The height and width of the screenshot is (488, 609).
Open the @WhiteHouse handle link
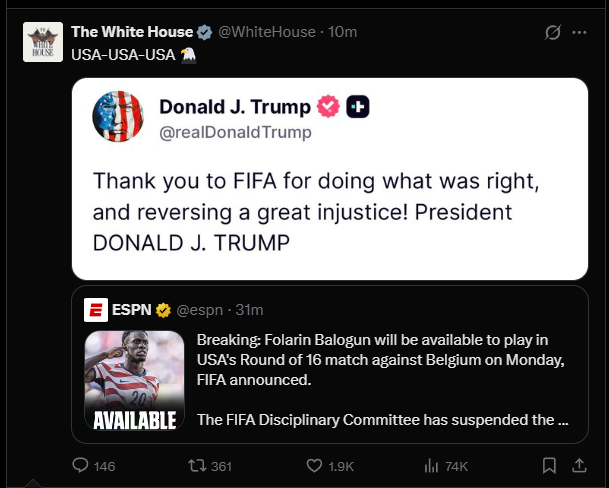pos(267,32)
